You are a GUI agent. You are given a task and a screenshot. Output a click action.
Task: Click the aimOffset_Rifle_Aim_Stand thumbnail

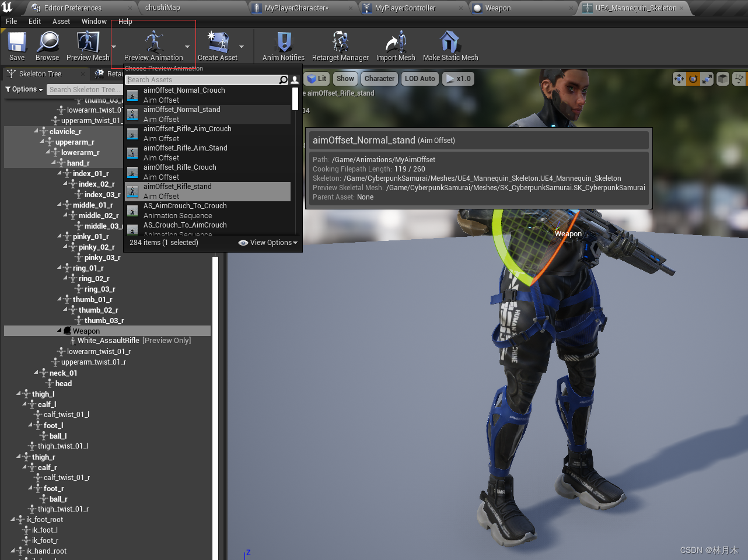pos(132,153)
